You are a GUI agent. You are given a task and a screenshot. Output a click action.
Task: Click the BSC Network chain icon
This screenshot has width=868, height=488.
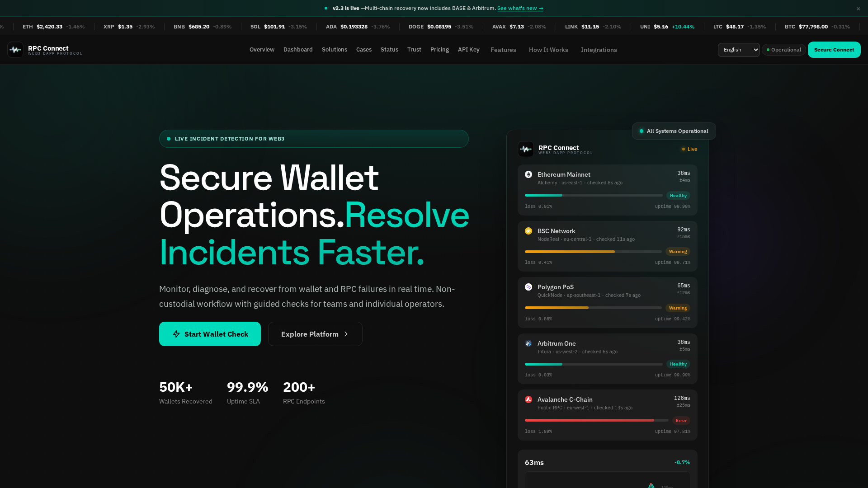coord(528,231)
